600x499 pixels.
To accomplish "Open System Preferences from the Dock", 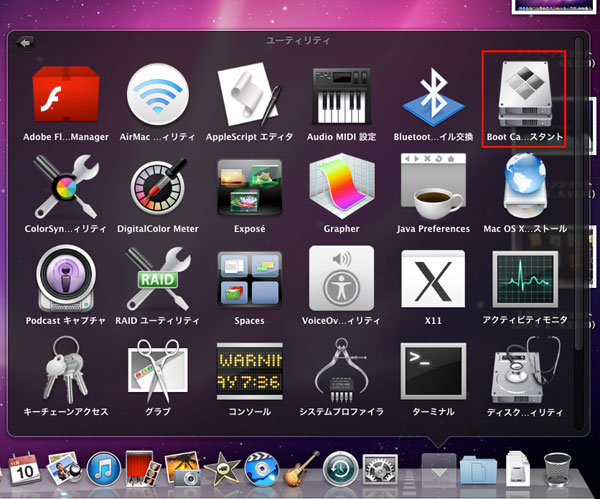I will [380, 470].
